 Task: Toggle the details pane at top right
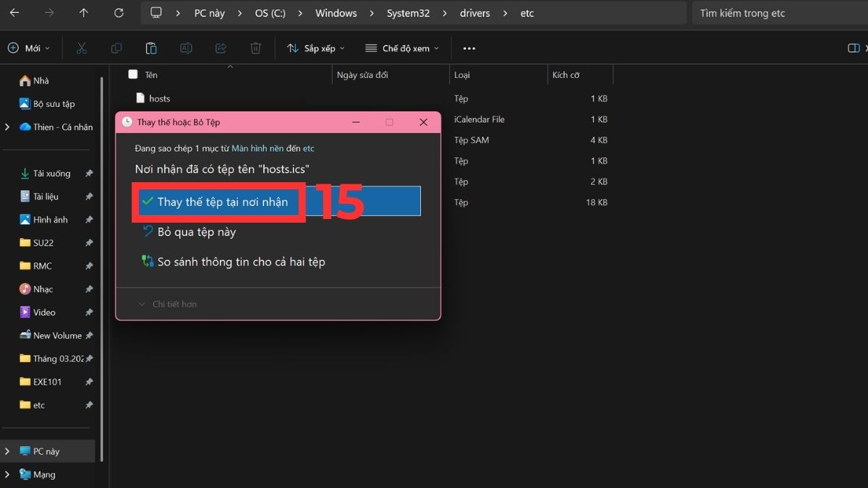tap(852, 48)
